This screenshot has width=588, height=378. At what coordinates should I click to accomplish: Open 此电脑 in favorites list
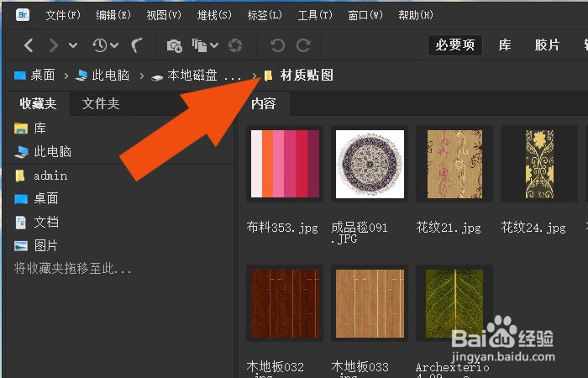pyautogui.click(x=43, y=151)
